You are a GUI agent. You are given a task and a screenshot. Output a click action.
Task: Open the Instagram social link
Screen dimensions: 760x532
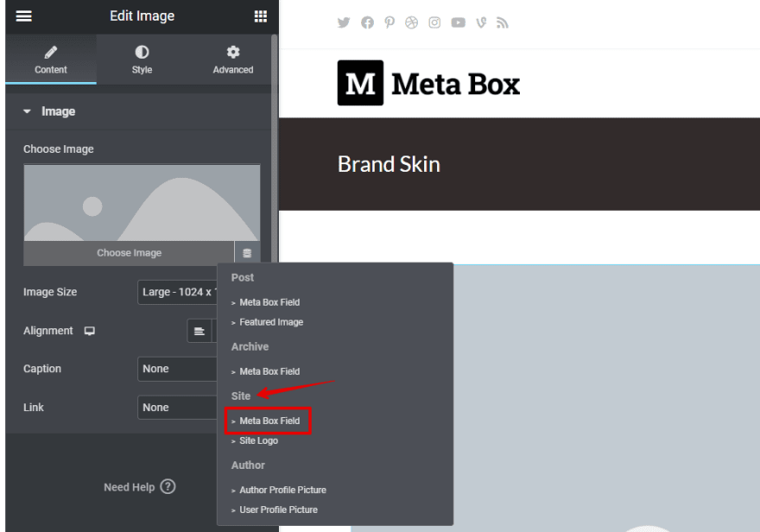(x=434, y=22)
